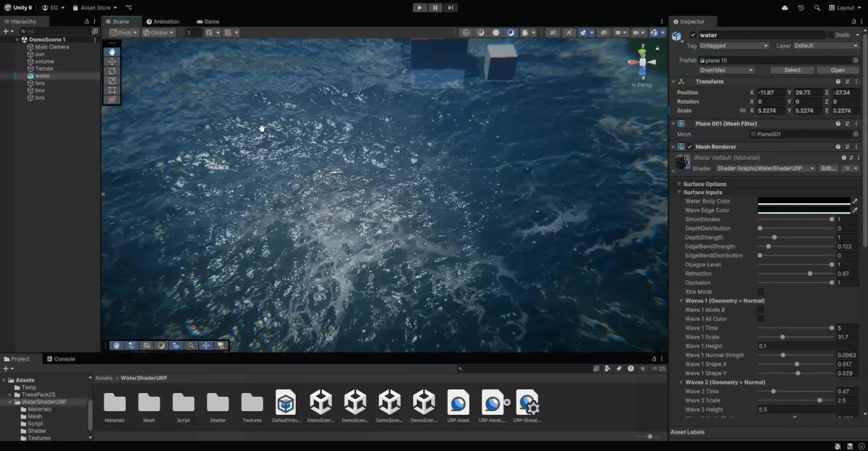Screen dimensions: 868x451
Task: Toggle the Static checkbox
Action: pyautogui.click(x=829, y=35)
